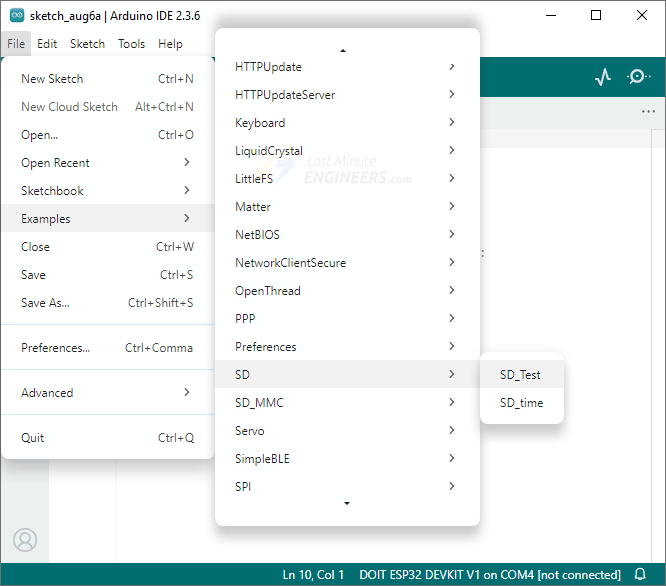Expand PPP examples
The height and width of the screenshot is (586, 666).
[x=347, y=318]
